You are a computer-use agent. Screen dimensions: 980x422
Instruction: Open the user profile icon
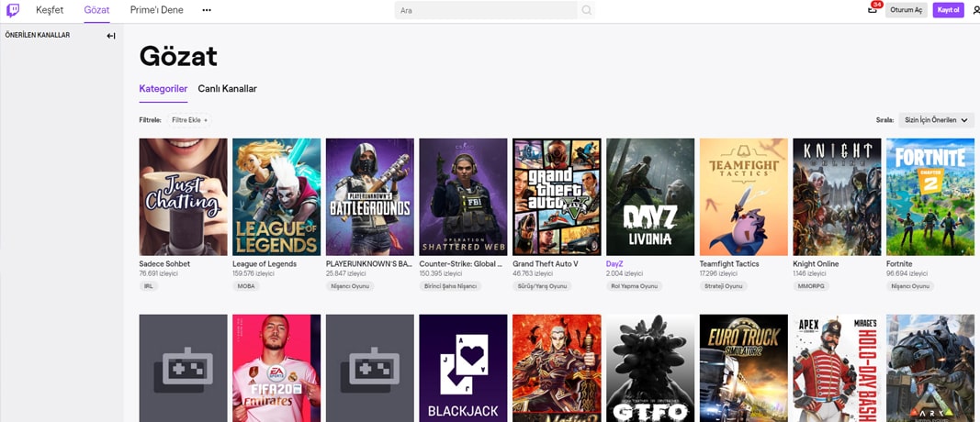[x=975, y=10]
